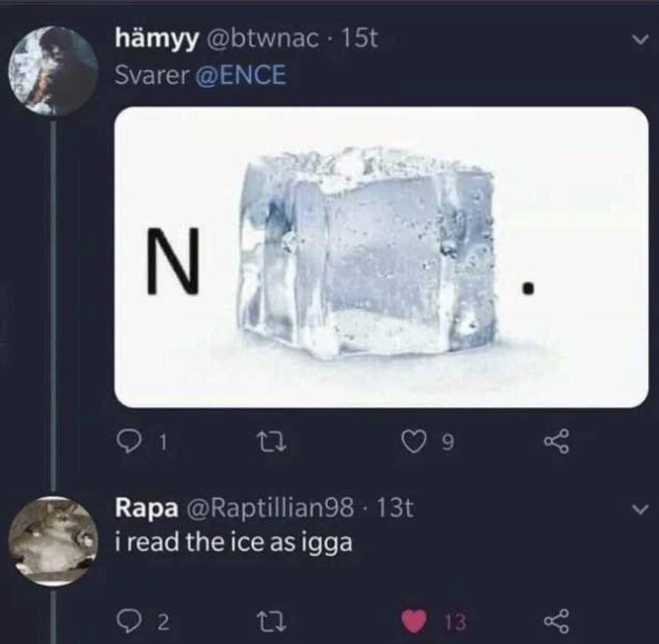Open the chevron menu on Rapa's tweet
Viewport: 659px width, 644px height.
[x=637, y=510]
